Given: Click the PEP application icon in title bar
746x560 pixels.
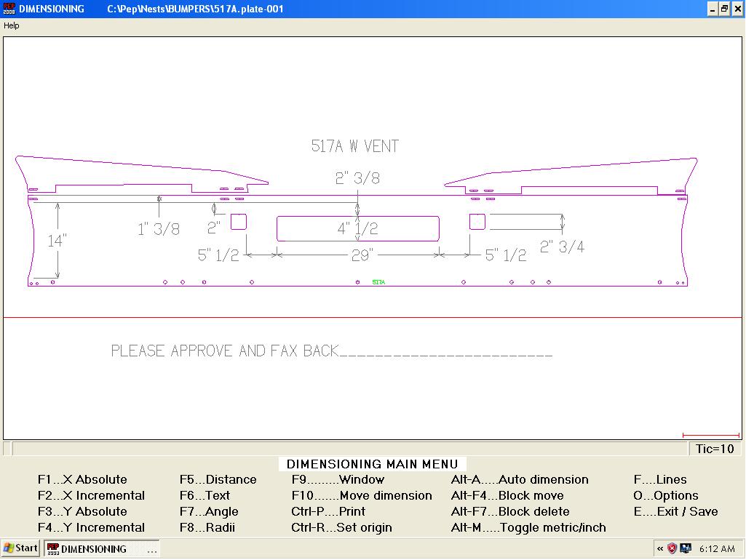Looking at the screenshot, I should pos(9,9).
